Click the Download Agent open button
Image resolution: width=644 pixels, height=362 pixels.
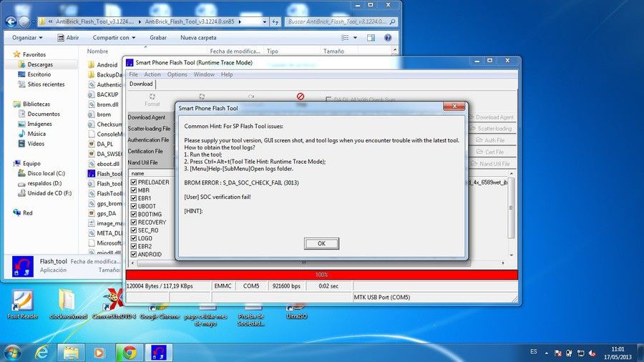pyautogui.click(x=491, y=117)
